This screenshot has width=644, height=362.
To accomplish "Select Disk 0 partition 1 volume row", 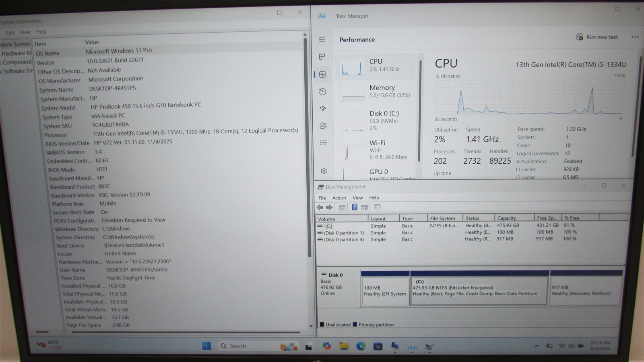I will tap(447, 232).
